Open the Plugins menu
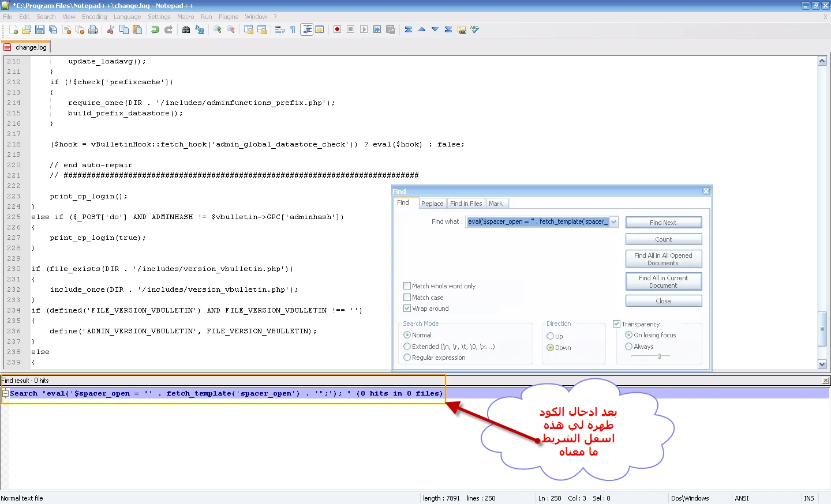The height and width of the screenshot is (504, 831). point(228,17)
